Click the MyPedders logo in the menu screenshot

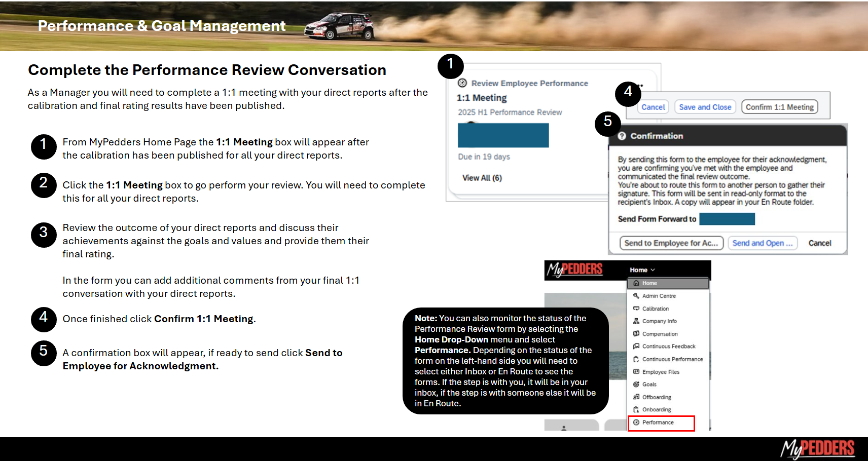point(574,270)
